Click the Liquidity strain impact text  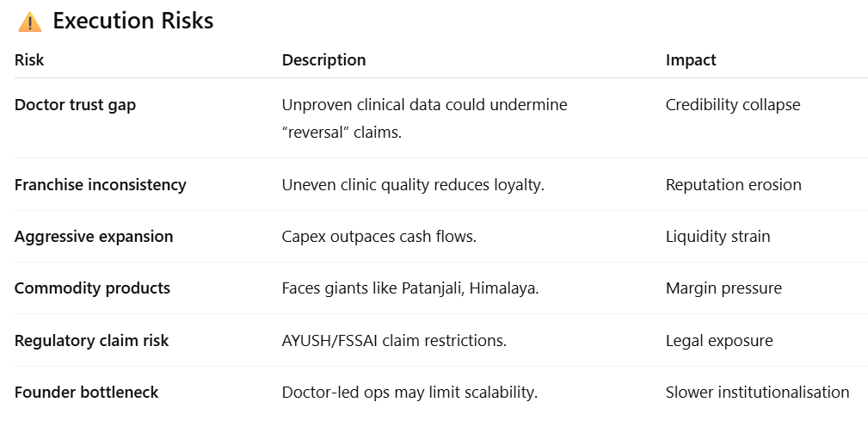click(717, 237)
